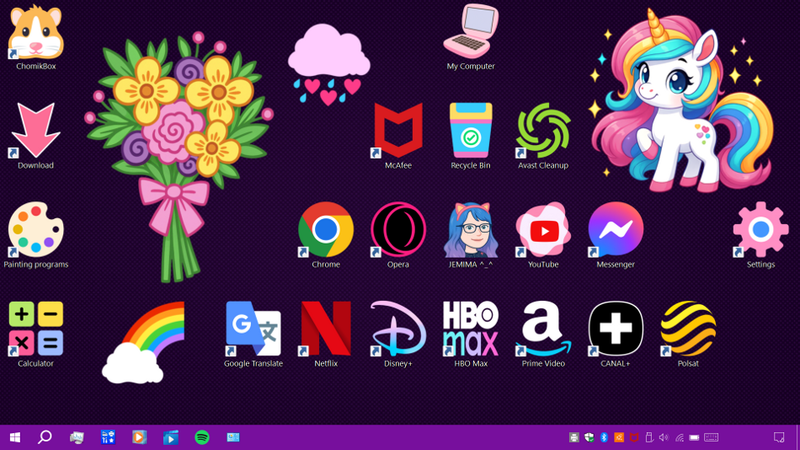Open the Download pink arrow shortcut
This screenshot has height=450, width=800.
[36, 131]
